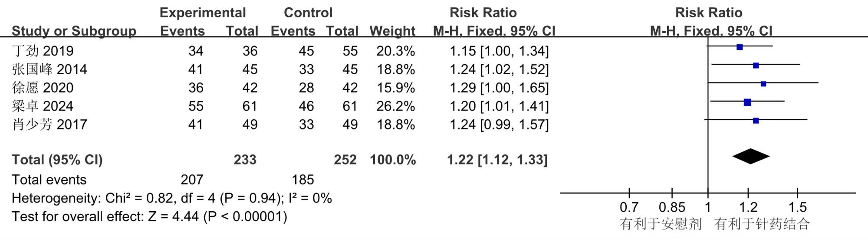Image resolution: width=868 pixels, height=239 pixels.
Task: Click the Test for overall effect line
Action: point(149,216)
